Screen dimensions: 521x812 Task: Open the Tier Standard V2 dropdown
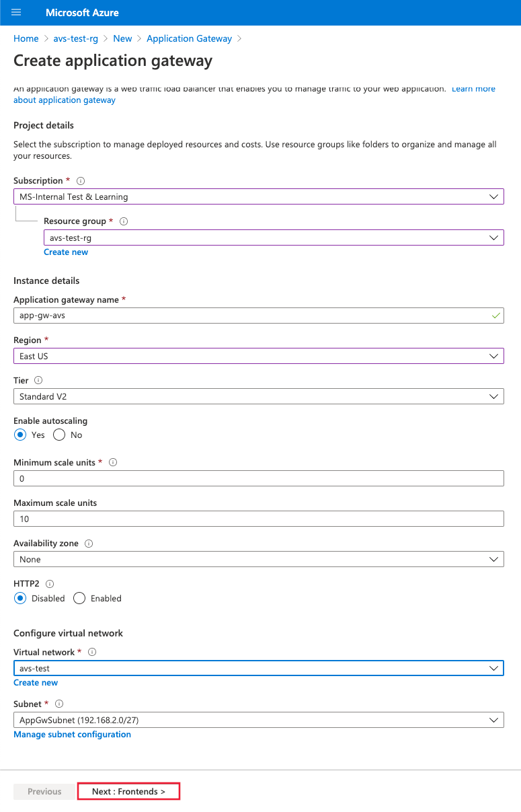coord(258,397)
